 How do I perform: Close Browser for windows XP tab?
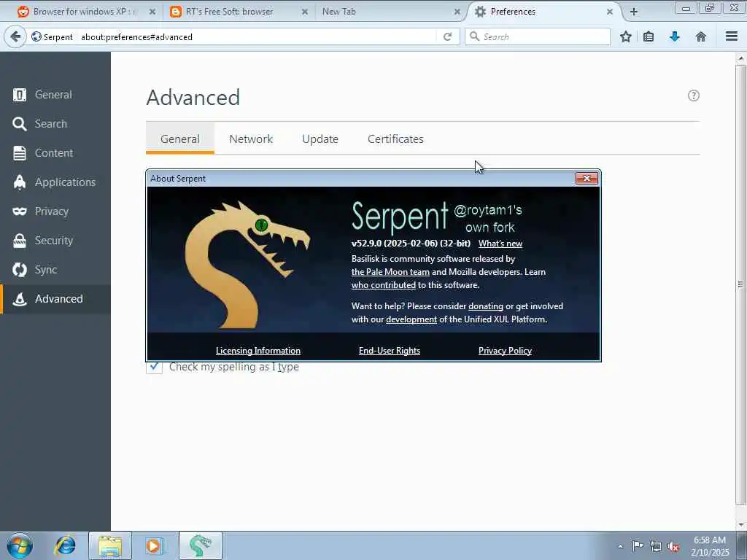[152, 12]
